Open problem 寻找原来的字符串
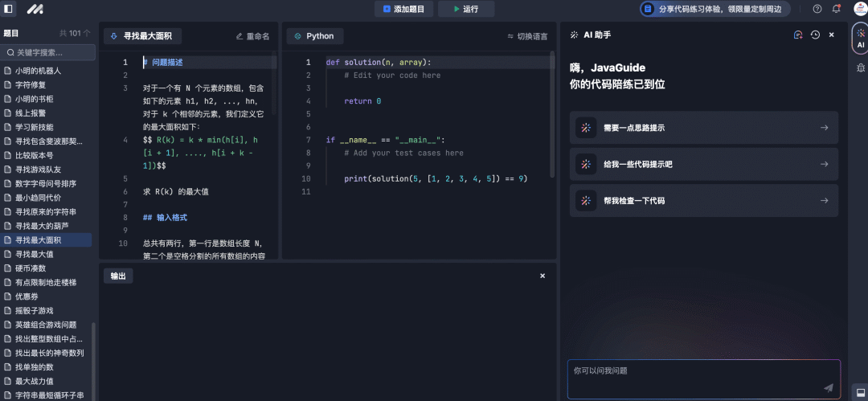 (47, 211)
